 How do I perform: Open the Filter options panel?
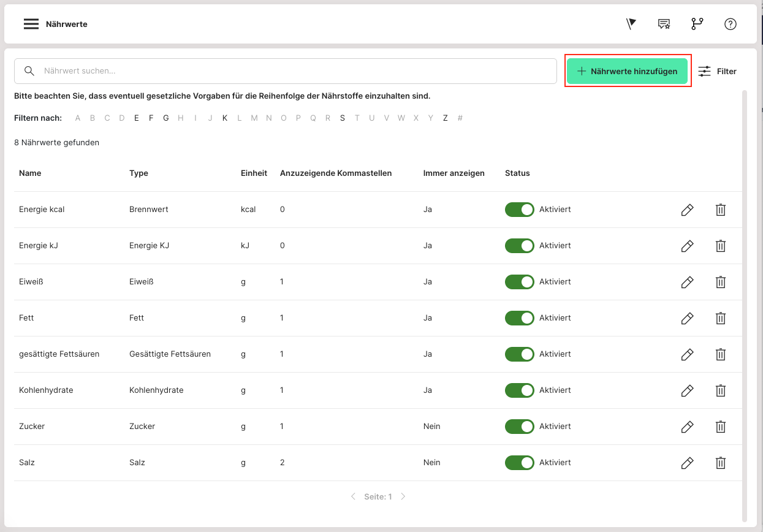(x=718, y=71)
